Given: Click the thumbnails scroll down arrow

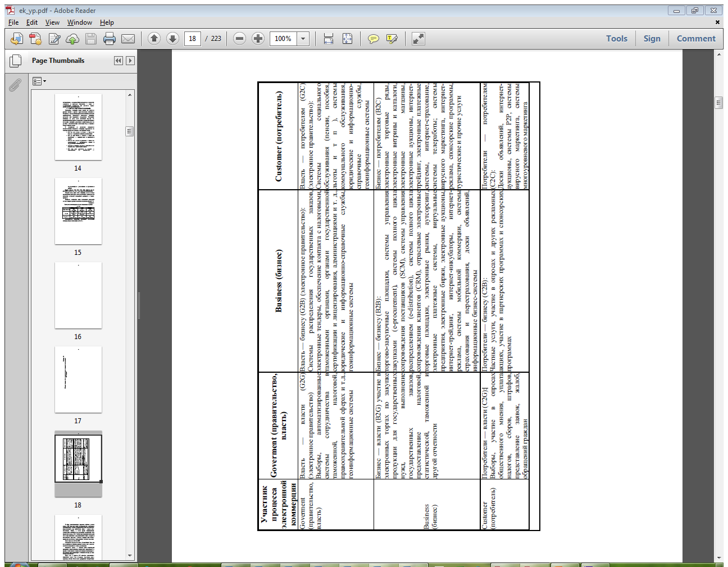Looking at the screenshot, I should click(130, 556).
